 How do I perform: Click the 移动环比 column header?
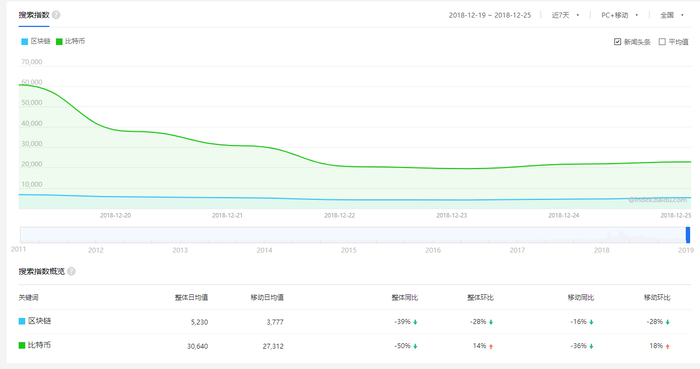(657, 297)
